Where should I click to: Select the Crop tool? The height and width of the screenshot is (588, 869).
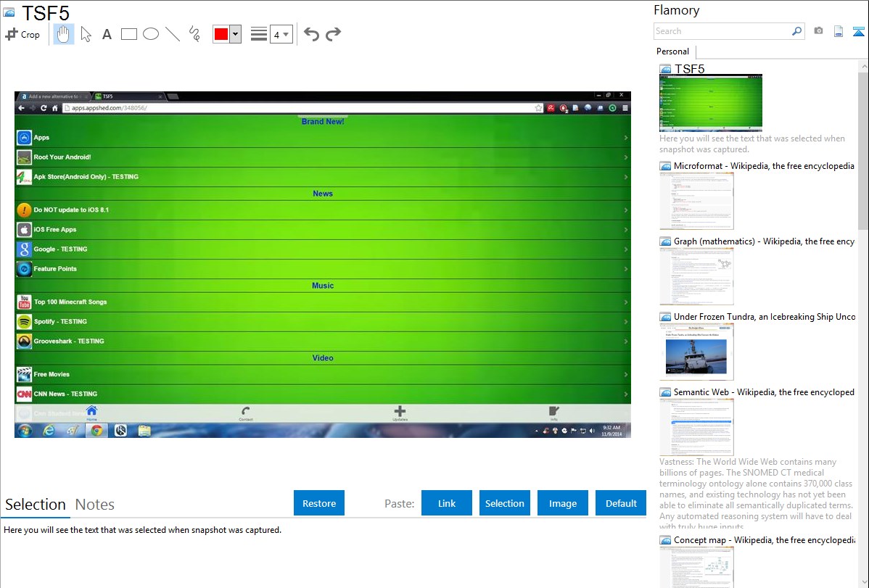tap(22, 34)
